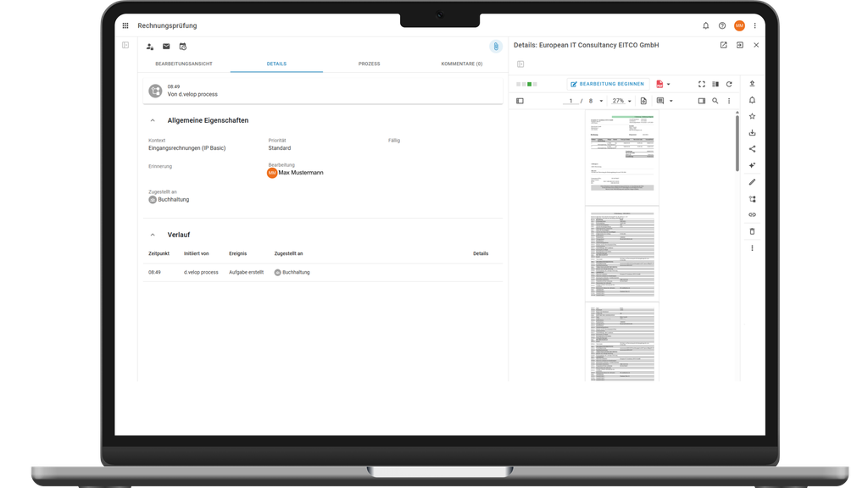
Task: Click the red PDF file icon
Action: 659,84
